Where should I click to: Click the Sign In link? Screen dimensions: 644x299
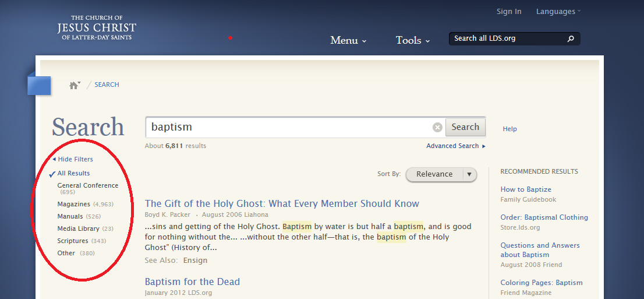tap(509, 12)
